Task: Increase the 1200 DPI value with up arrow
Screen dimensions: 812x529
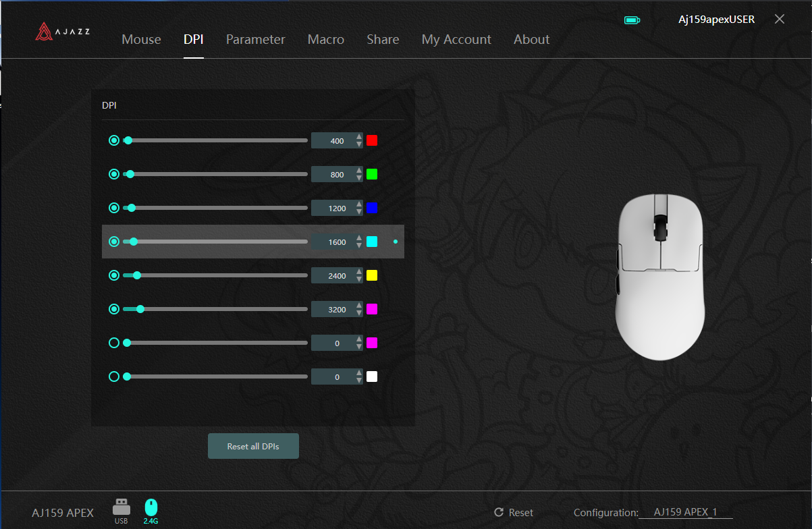Action: tap(359, 204)
